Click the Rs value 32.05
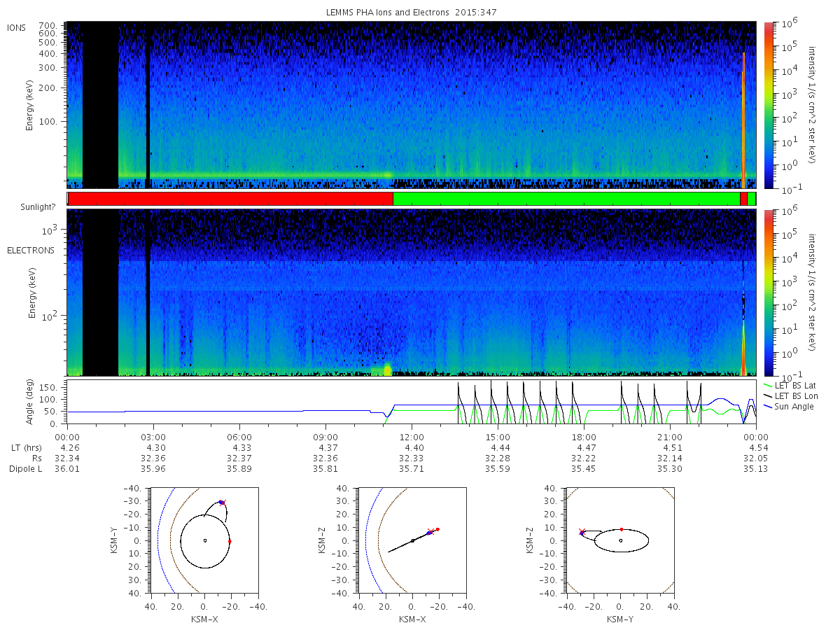840x630 pixels. coord(756,458)
